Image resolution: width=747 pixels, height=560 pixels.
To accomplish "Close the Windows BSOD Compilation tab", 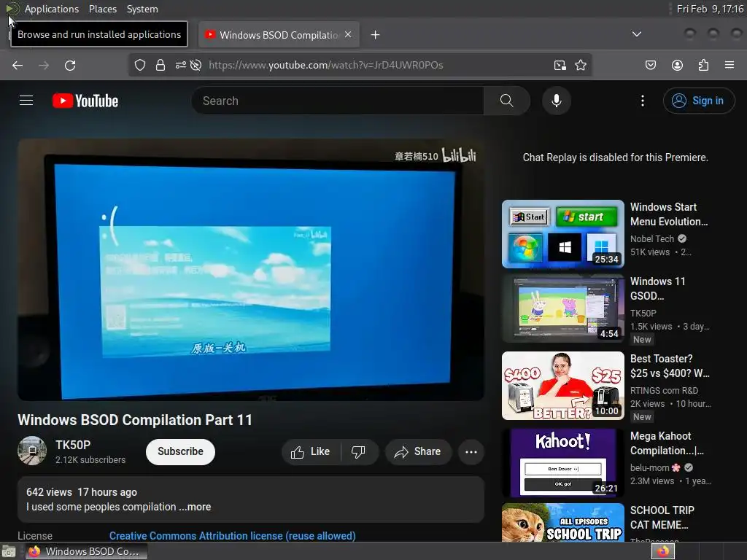I will coord(348,35).
